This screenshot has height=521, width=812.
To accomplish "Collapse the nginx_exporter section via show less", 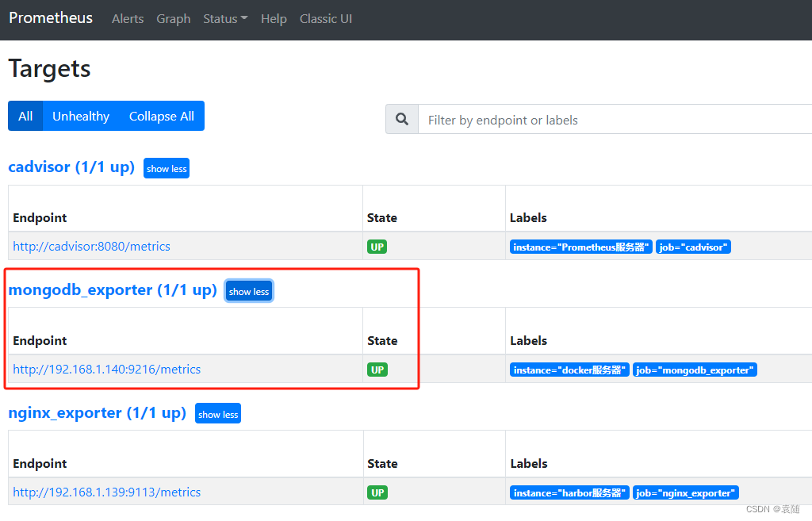I will click(x=217, y=413).
